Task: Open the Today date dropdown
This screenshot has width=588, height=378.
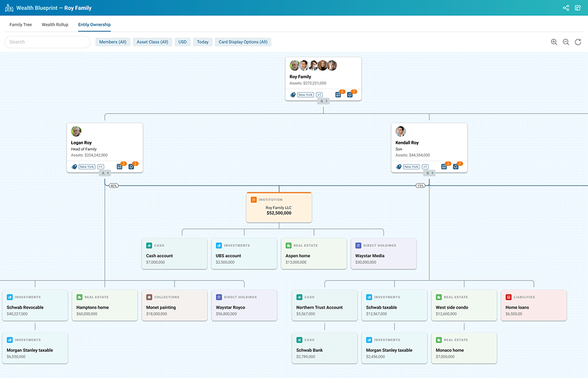Action: (203, 42)
